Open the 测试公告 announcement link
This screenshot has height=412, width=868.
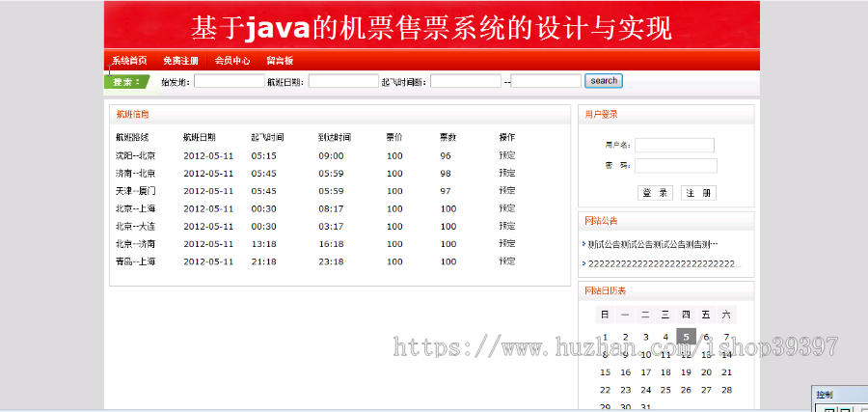(x=653, y=244)
